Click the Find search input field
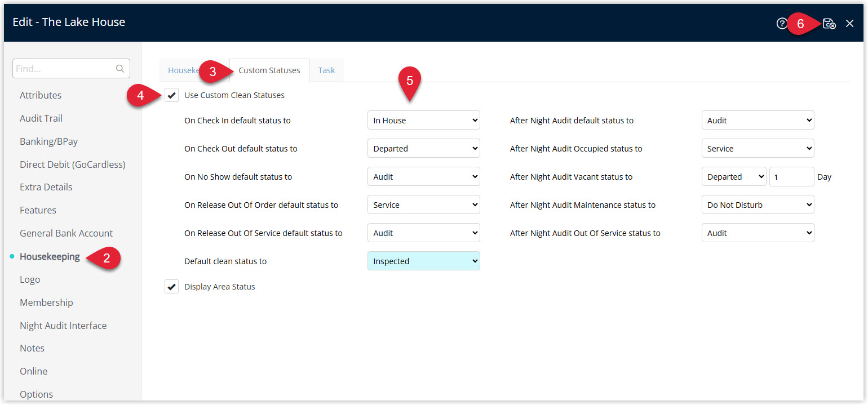Viewport: 868px width, 405px height. (x=71, y=69)
